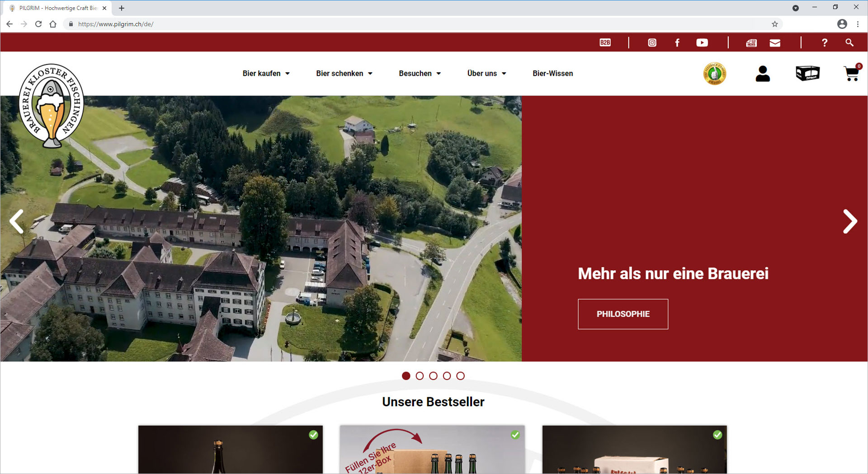
Task: Open the YouTube channel icon
Action: tap(702, 42)
